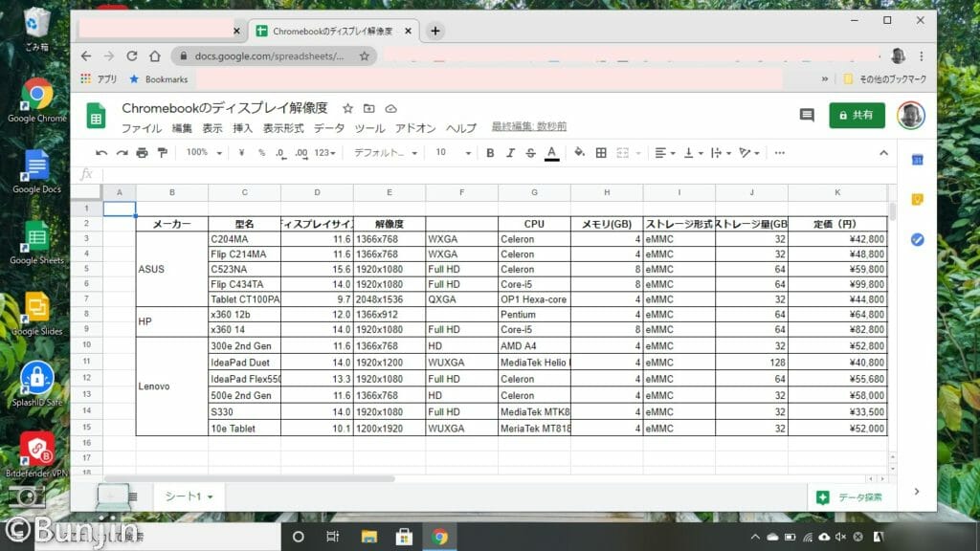Viewport: 980px width, 551px height.
Task: Print the spreadsheet using printer icon
Action: point(142,153)
